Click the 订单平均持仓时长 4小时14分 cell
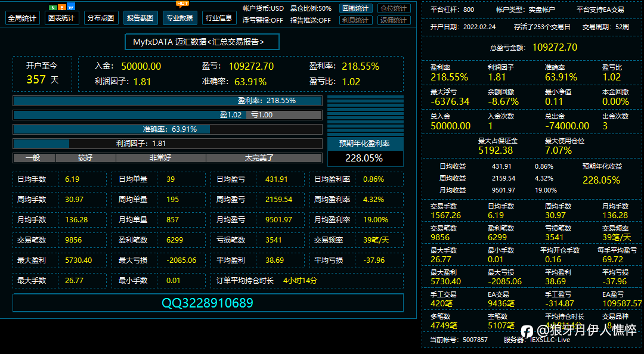The width and height of the screenshot is (644, 354). click(x=307, y=281)
